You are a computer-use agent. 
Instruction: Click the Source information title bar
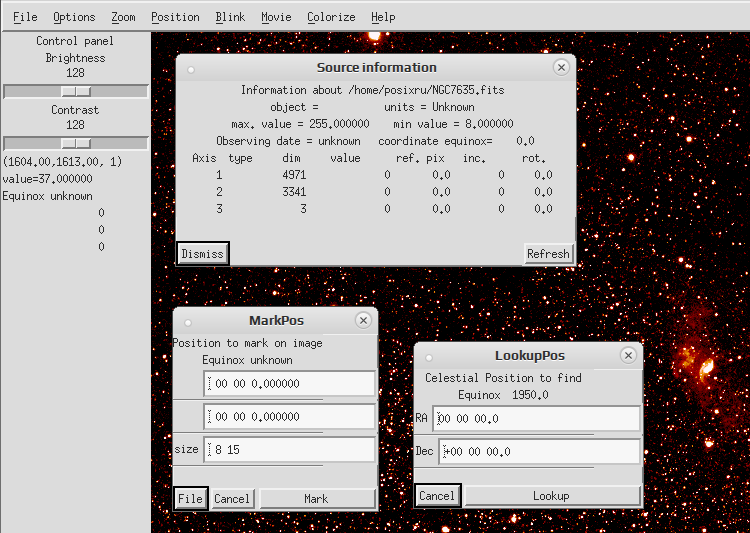pos(376,67)
